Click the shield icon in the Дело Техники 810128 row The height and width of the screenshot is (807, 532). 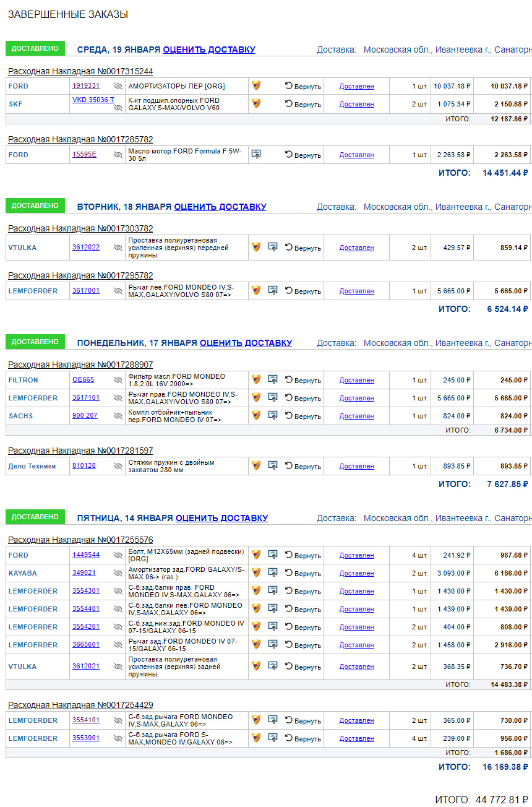pyautogui.click(x=256, y=465)
